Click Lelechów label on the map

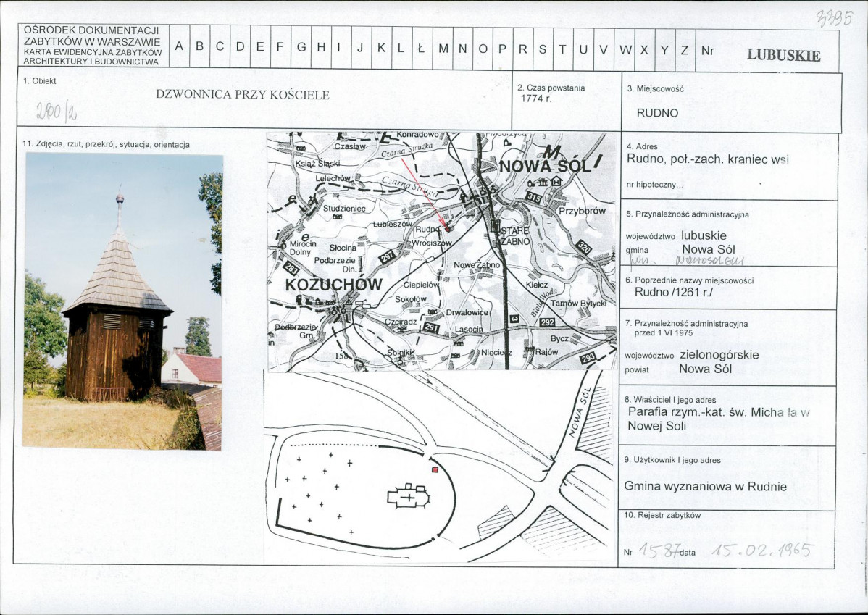pos(333,179)
